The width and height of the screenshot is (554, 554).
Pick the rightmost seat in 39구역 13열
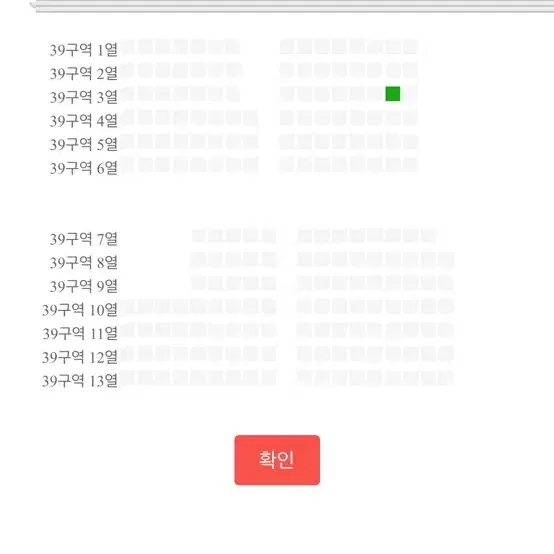446,377
